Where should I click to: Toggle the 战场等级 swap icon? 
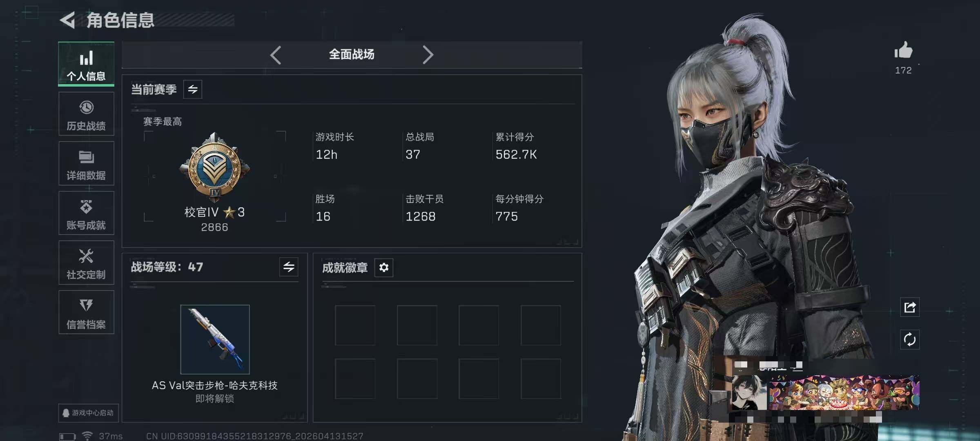289,267
